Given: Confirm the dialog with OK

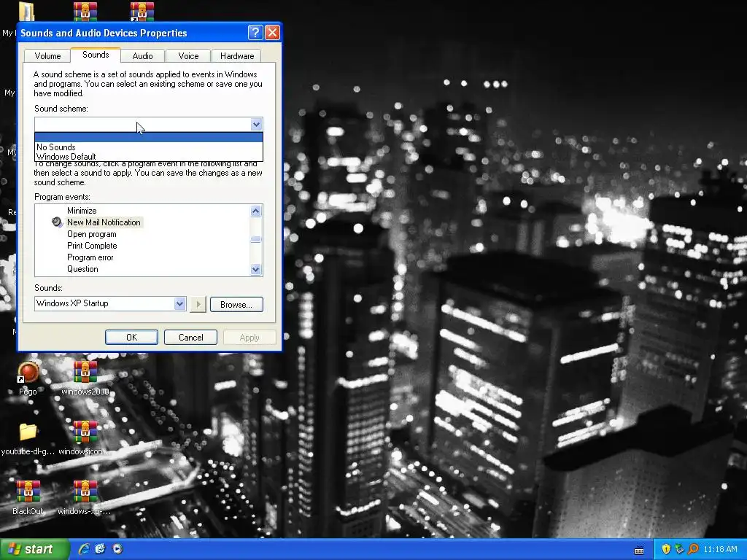Looking at the screenshot, I should pyautogui.click(x=131, y=337).
